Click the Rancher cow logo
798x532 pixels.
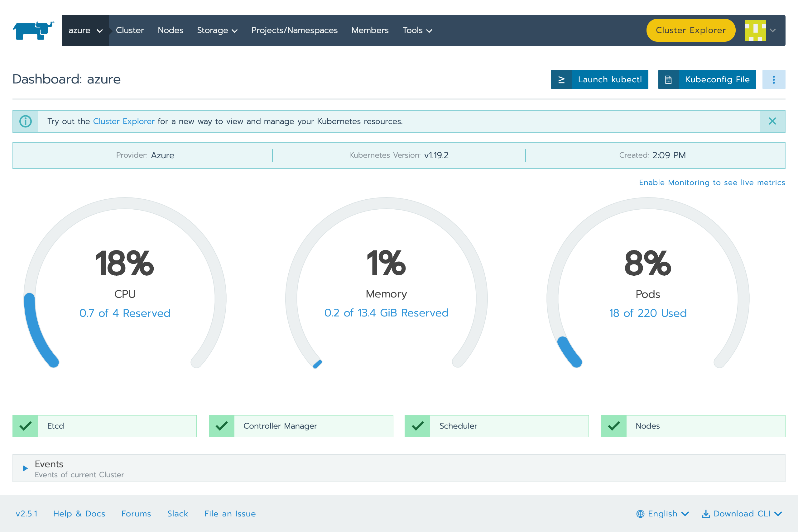tap(33, 31)
